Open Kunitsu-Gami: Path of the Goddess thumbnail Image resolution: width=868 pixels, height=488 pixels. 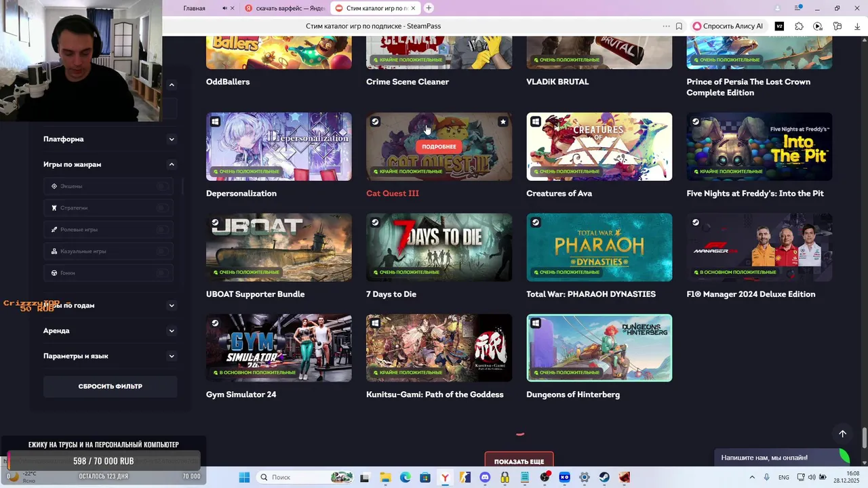click(439, 348)
